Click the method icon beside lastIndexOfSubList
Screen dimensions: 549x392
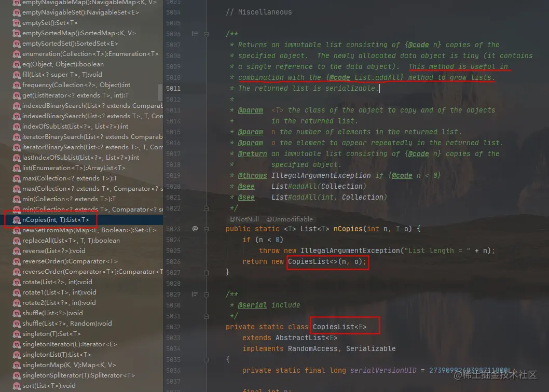17,158
